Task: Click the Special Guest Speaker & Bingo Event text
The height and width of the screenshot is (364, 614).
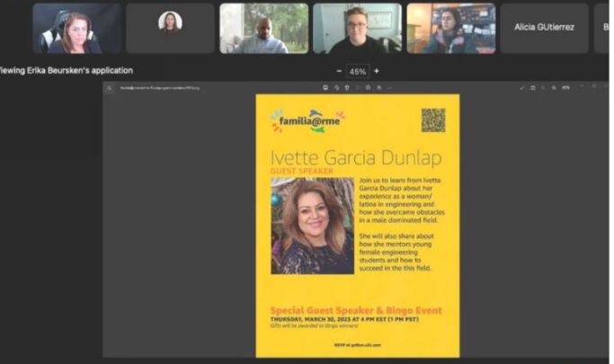Action: pos(356,311)
